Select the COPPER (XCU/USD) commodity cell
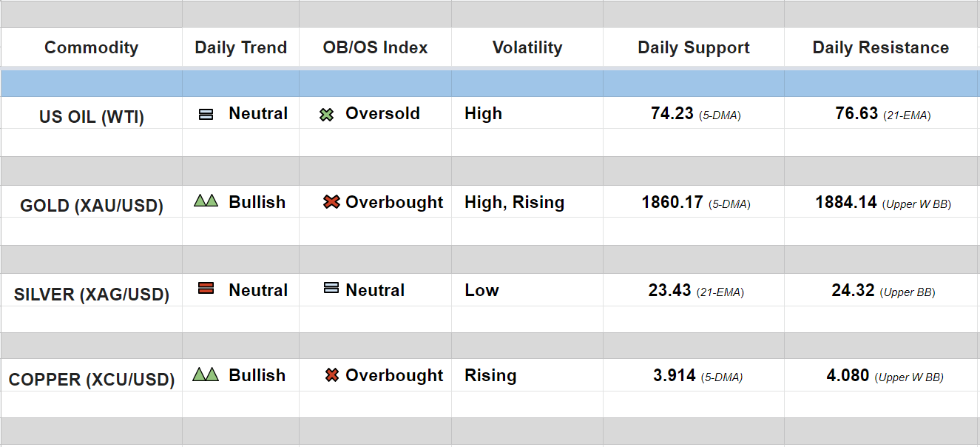The height and width of the screenshot is (447, 980). [92, 380]
